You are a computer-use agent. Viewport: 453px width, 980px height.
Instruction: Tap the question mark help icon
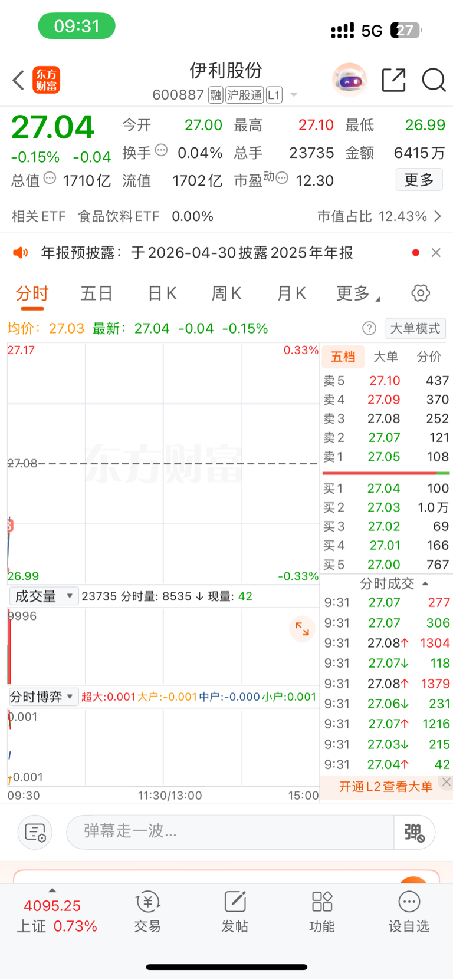[x=369, y=328]
